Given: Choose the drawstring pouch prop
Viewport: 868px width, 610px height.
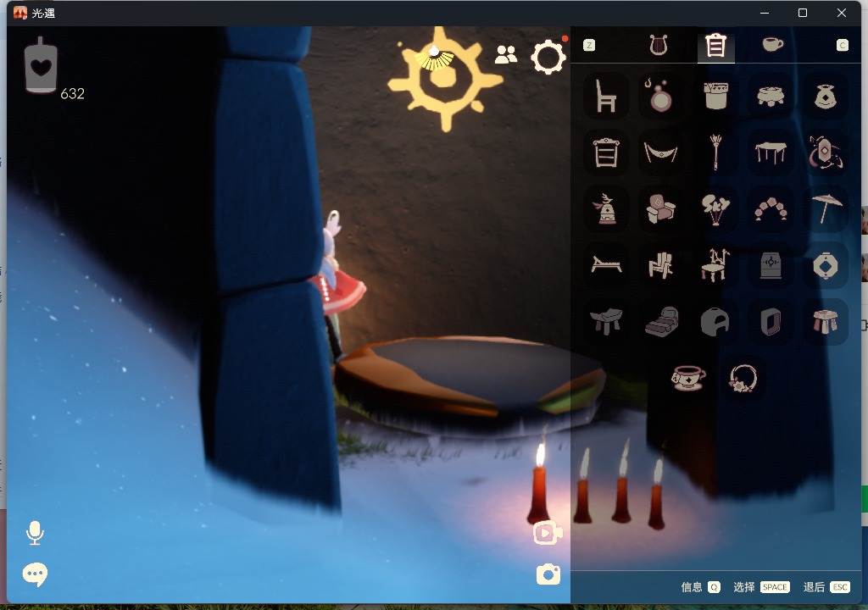Looking at the screenshot, I should click(x=825, y=97).
